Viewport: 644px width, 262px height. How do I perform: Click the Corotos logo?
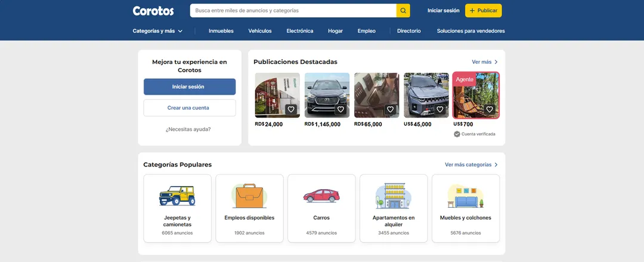coord(153,11)
